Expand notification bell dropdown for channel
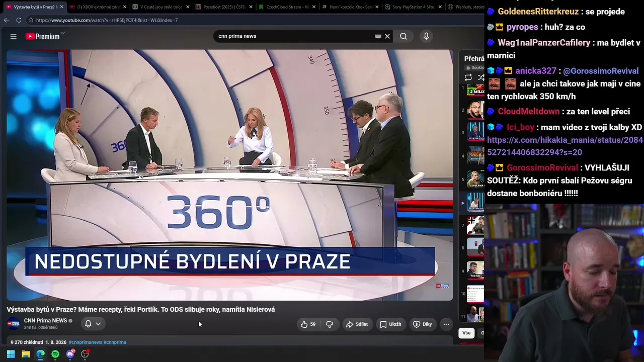This screenshot has width=644, height=362. pyautogui.click(x=98, y=324)
